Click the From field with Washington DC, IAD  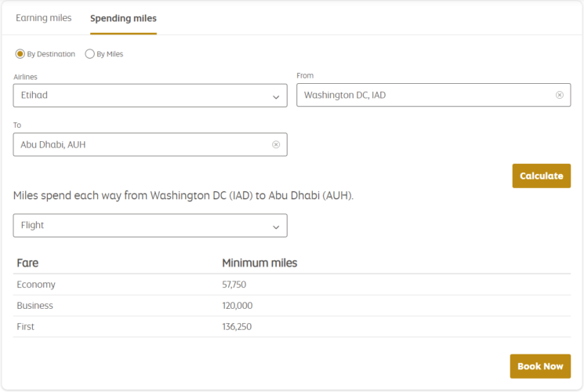click(x=423, y=95)
